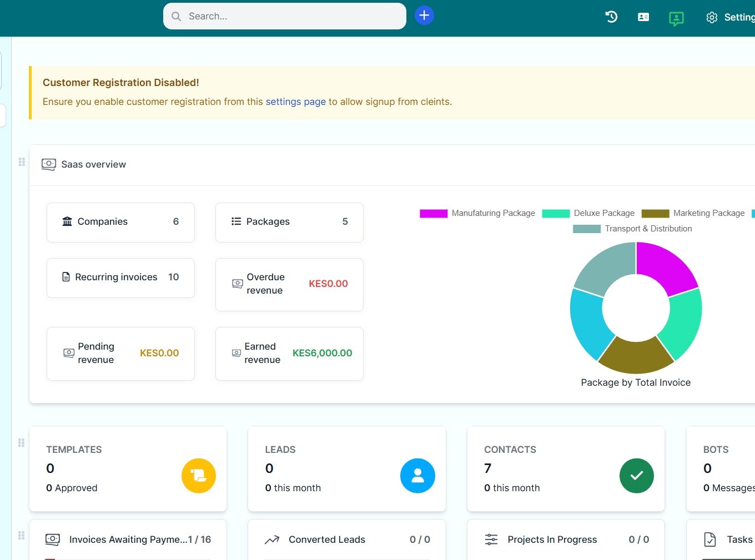Open the green chat support icon
This screenshot has width=755, height=560.
click(676, 18)
